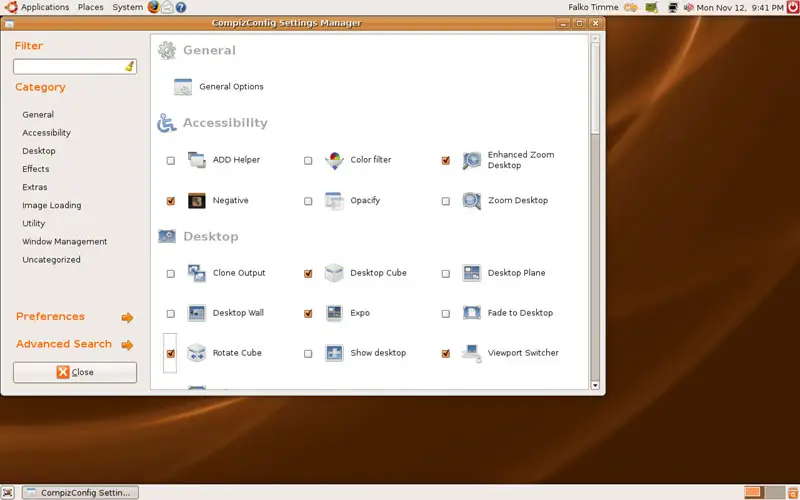
Task: Click the Show desktop plugin icon
Action: click(334, 353)
